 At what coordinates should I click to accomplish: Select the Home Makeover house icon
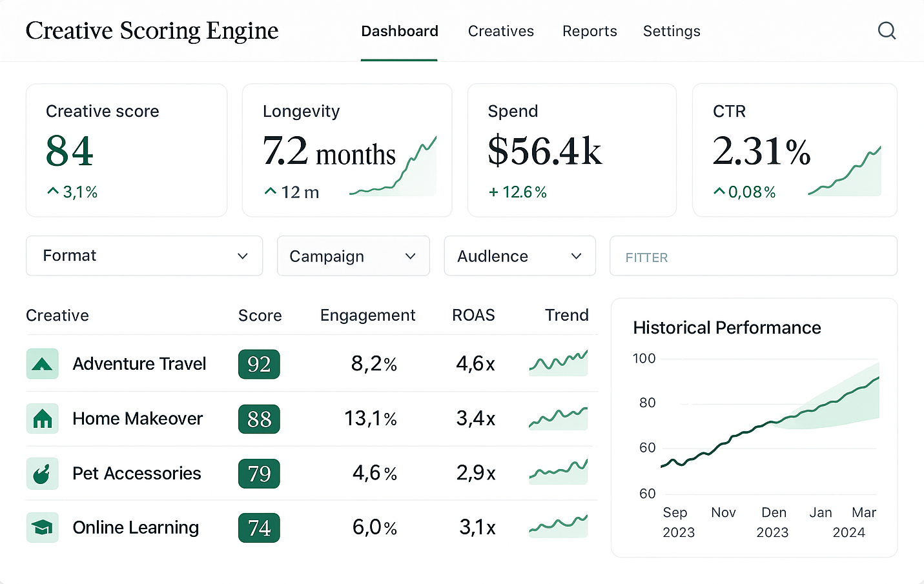click(x=42, y=419)
